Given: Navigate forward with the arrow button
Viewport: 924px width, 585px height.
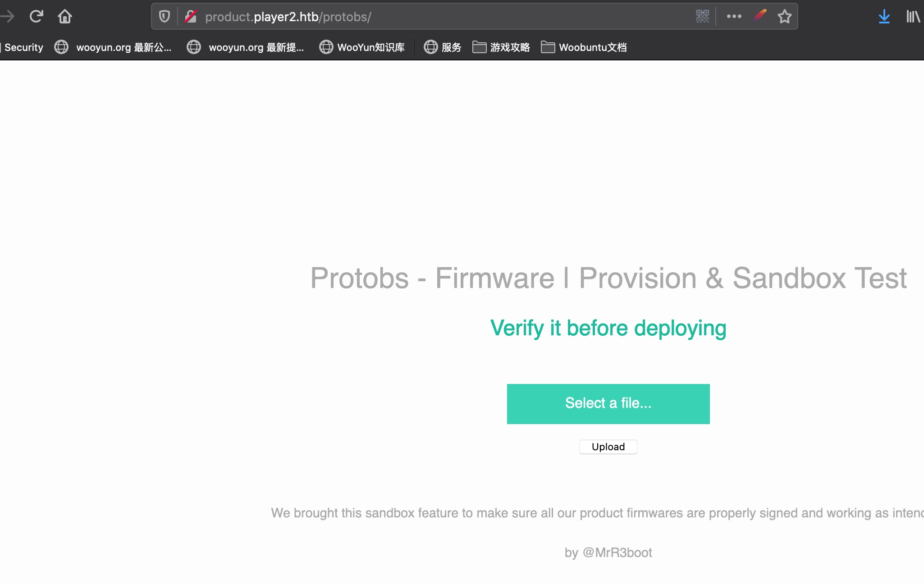Looking at the screenshot, I should click(8, 17).
